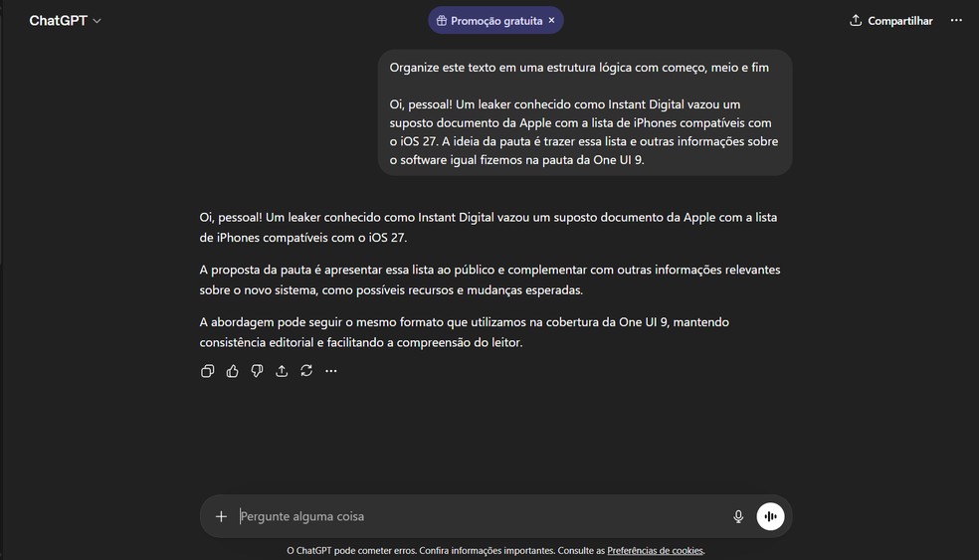This screenshot has width=979, height=560.
Task: Open more actions ellipsis under the response
Action: coord(331,371)
